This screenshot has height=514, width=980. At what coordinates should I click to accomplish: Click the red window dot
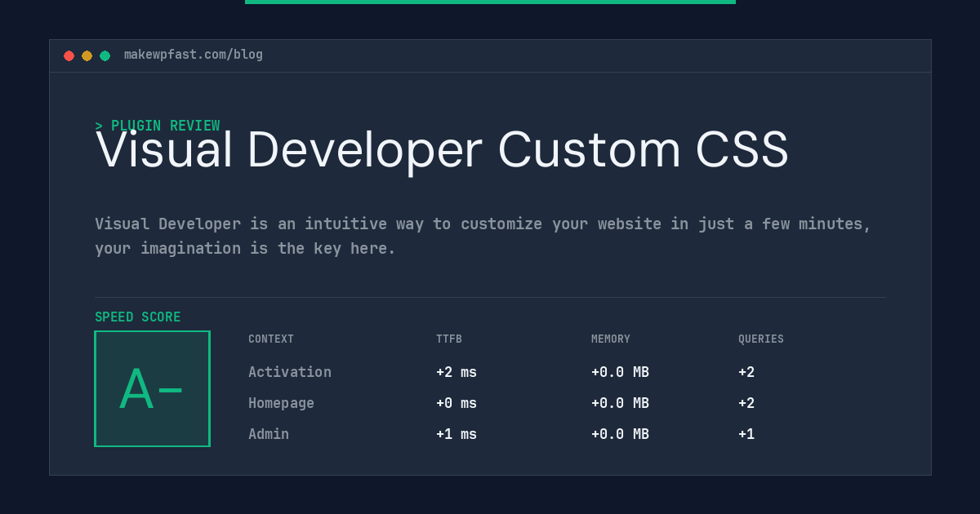tap(69, 55)
